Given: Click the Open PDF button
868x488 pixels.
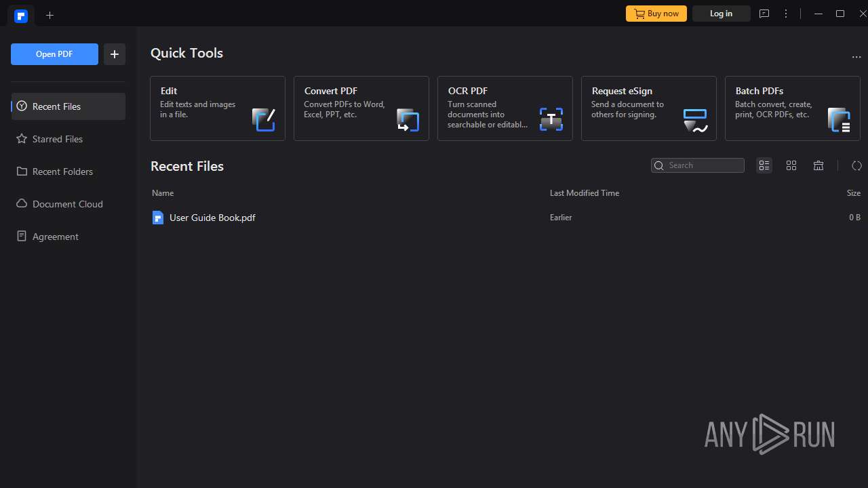Looking at the screenshot, I should tap(54, 54).
